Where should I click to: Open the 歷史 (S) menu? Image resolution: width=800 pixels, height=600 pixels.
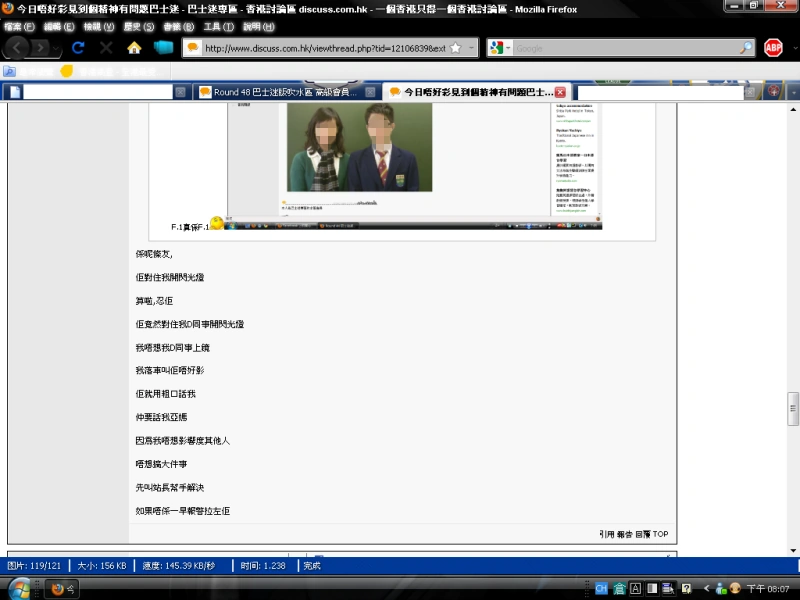pos(139,27)
